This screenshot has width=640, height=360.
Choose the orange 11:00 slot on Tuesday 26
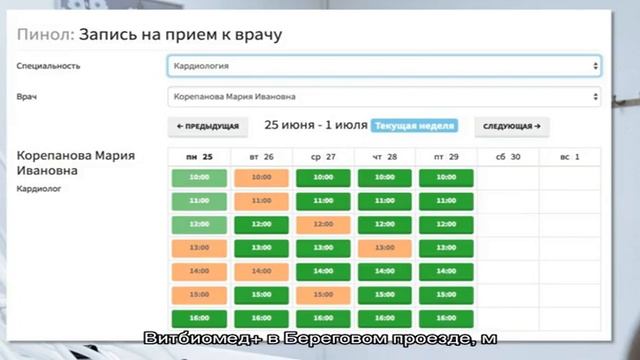(x=261, y=201)
